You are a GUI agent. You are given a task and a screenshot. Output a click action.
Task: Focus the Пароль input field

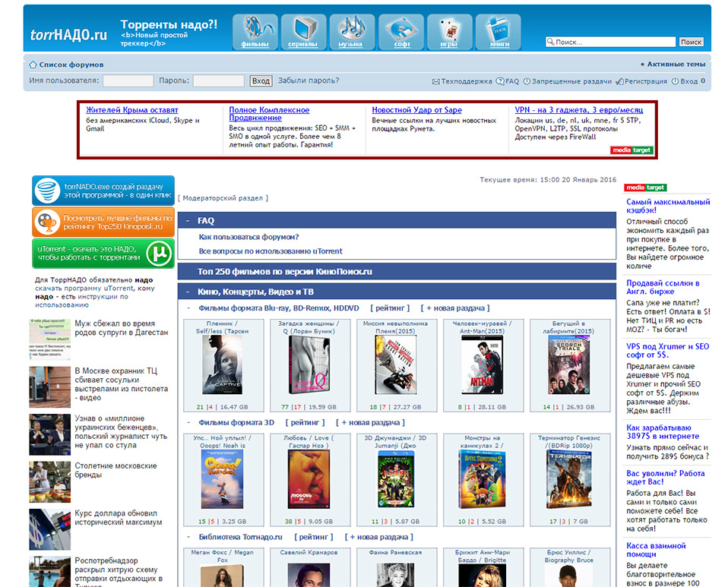point(219,80)
